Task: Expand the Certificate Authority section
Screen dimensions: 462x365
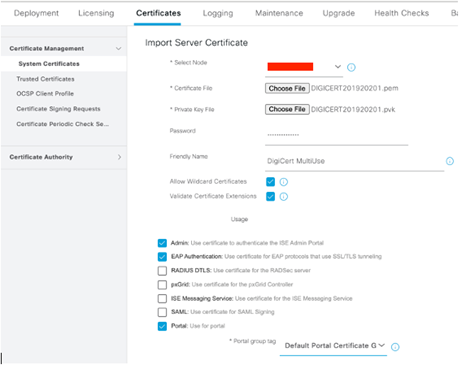Action: (x=119, y=157)
